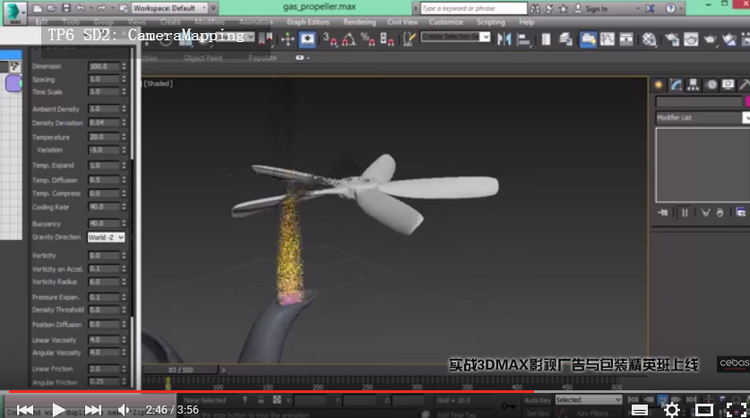Click the Dimension value field

click(x=104, y=66)
